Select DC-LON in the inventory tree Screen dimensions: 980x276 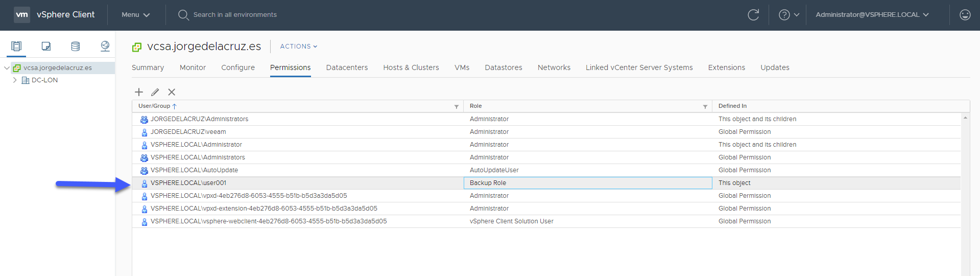coord(44,80)
